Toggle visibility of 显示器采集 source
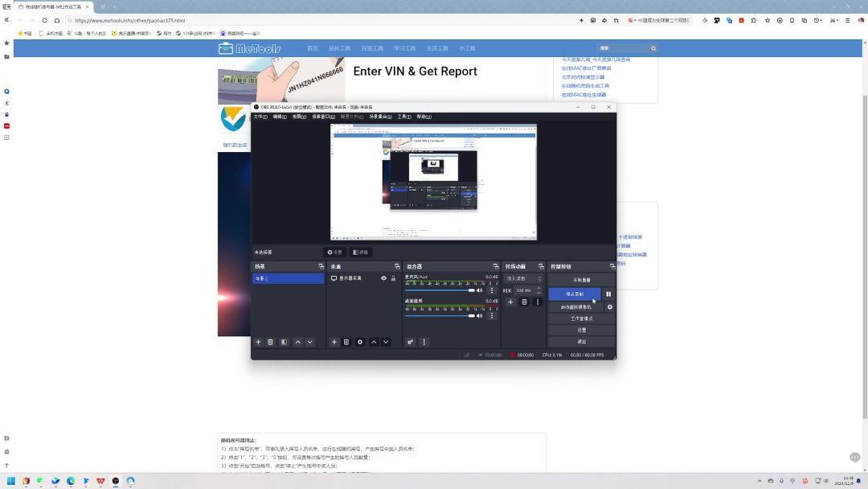Image resolution: width=868 pixels, height=489 pixels. coord(383,278)
